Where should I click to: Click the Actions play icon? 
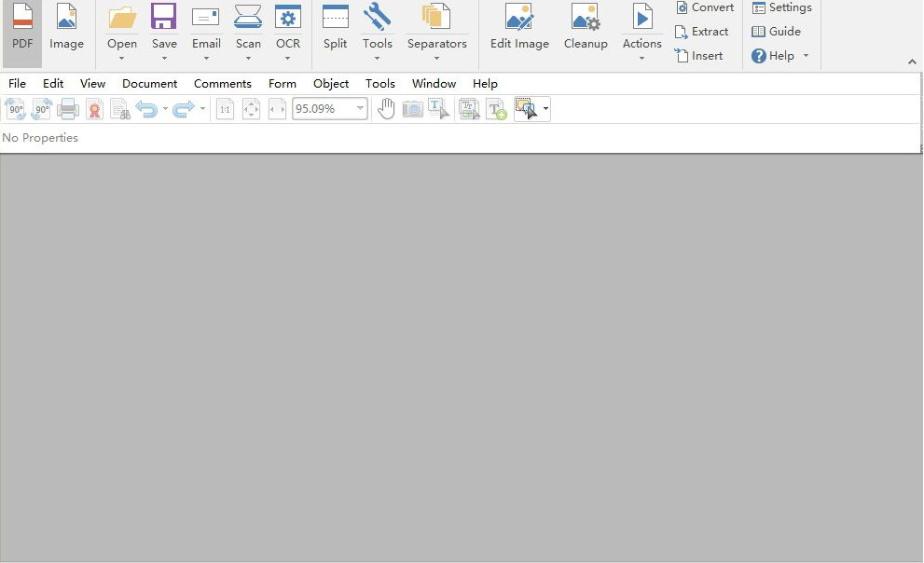click(642, 17)
